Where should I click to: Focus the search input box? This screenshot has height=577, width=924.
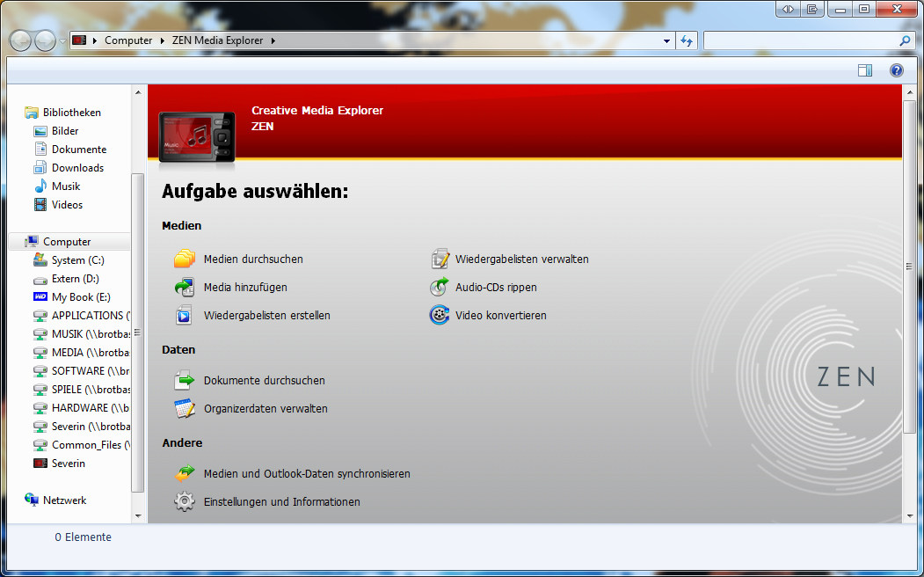pyautogui.click(x=802, y=40)
